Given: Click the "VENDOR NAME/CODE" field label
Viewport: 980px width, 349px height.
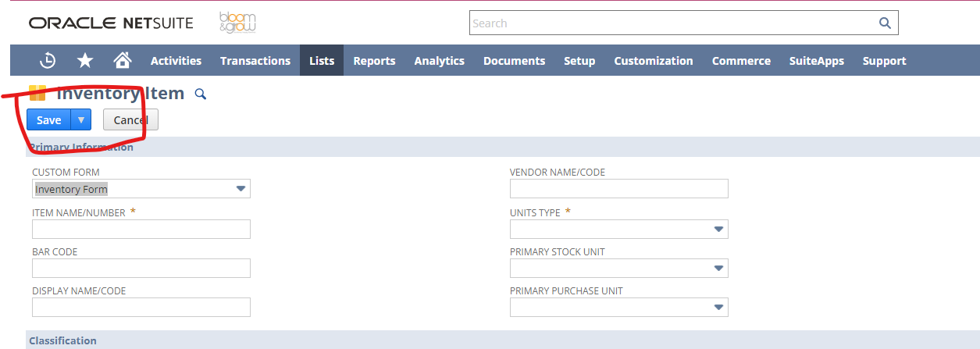Looking at the screenshot, I should (558, 173).
